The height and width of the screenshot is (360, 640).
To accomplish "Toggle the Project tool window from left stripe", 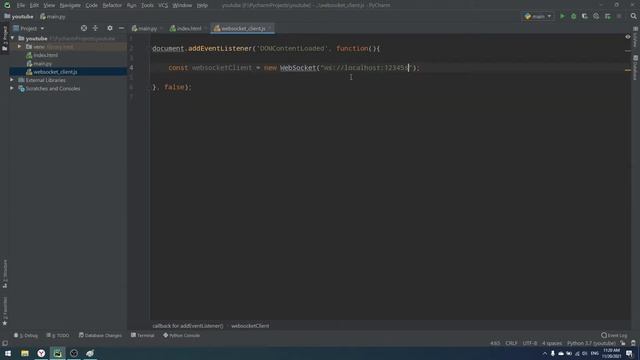I will (5, 39).
